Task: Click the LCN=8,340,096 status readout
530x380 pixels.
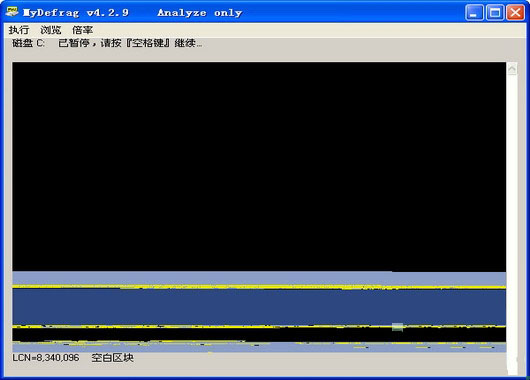Action: pos(46,358)
